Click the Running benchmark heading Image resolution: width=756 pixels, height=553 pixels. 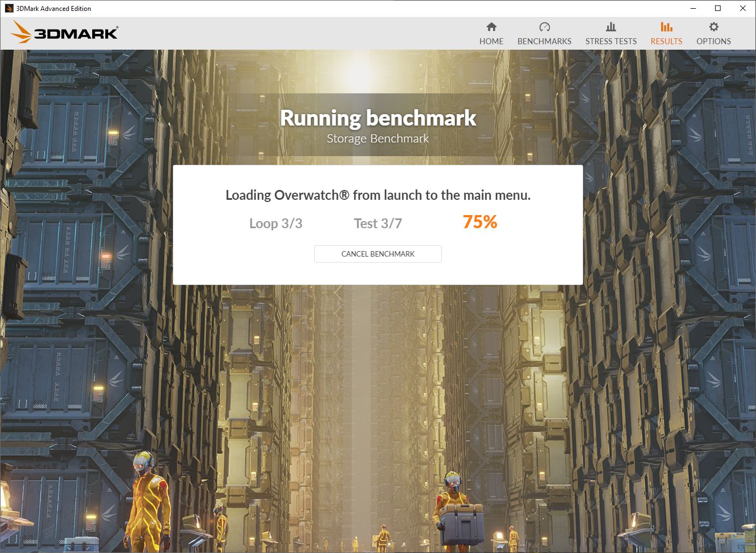click(x=377, y=118)
